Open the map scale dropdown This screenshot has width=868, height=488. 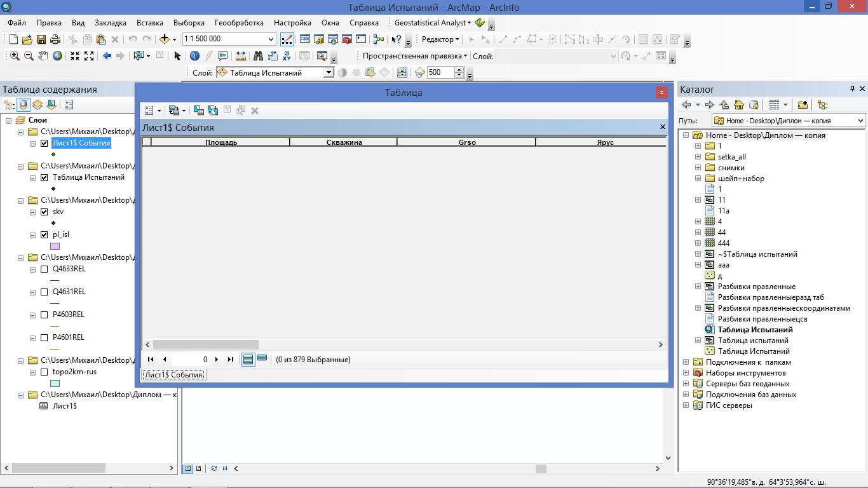271,39
